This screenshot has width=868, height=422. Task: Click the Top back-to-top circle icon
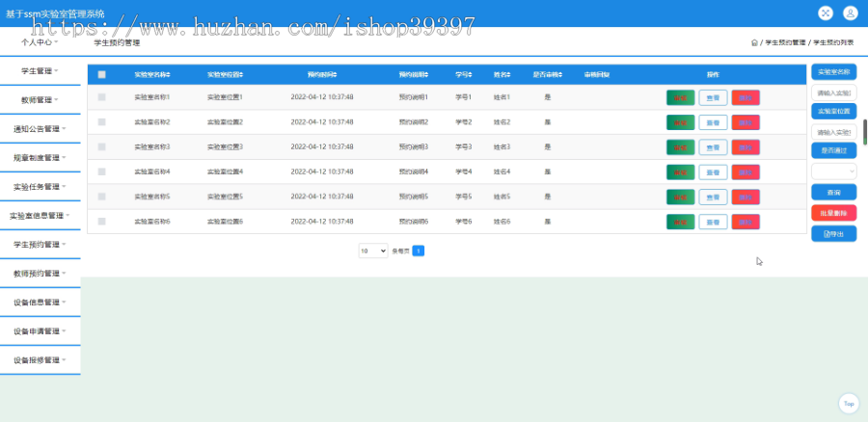point(849,404)
